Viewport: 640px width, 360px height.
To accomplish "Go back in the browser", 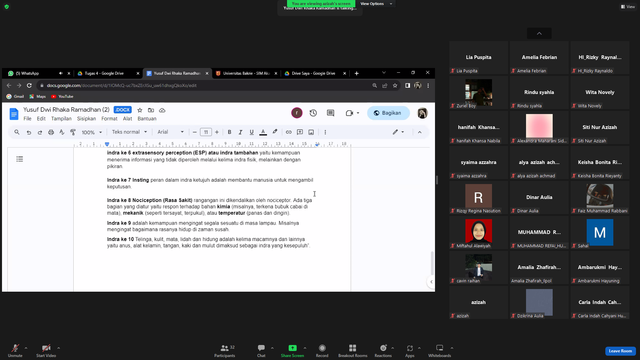I will tap(9, 85).
